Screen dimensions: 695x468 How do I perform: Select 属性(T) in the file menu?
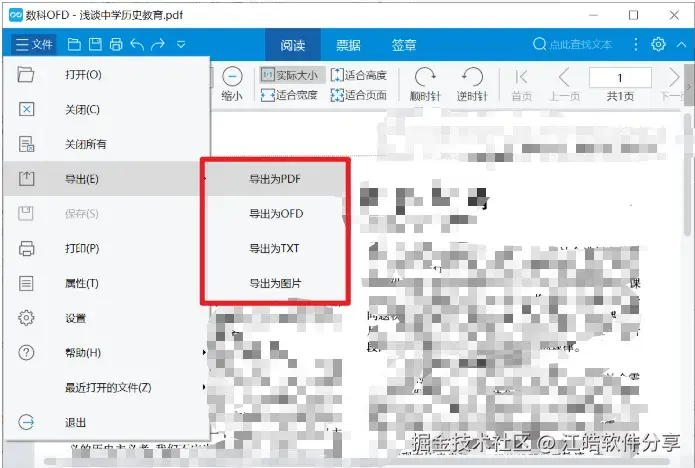pyautogui.click(x=106, y=283)
